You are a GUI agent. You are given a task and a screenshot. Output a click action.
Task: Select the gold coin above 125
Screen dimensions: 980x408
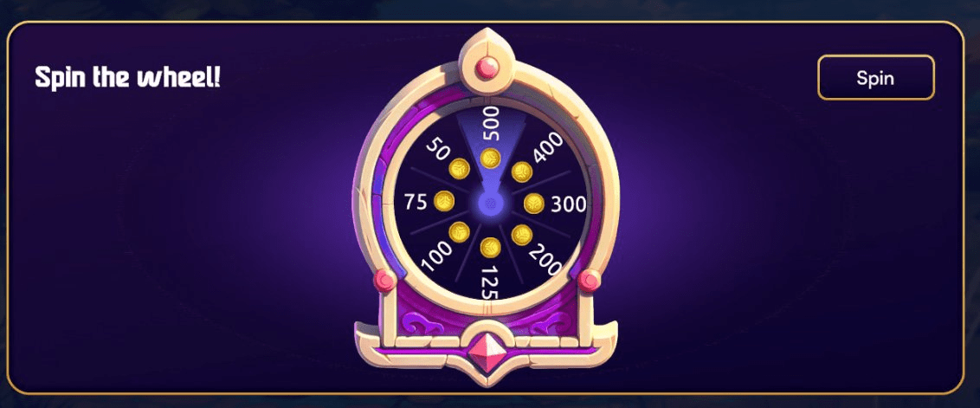[x=491, y=247]
